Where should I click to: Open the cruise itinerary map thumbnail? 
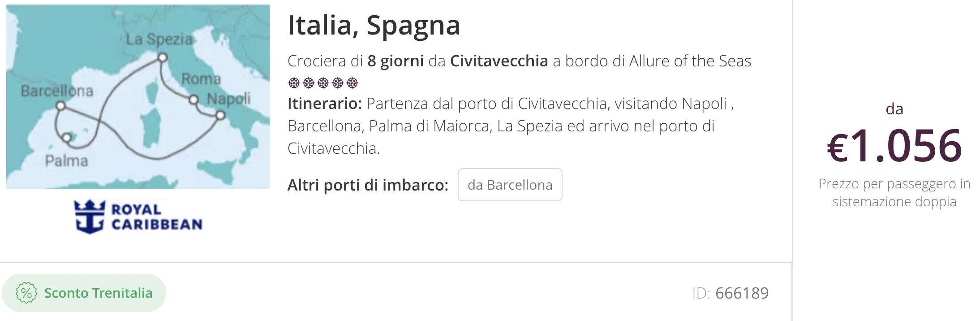coord(138,97)
